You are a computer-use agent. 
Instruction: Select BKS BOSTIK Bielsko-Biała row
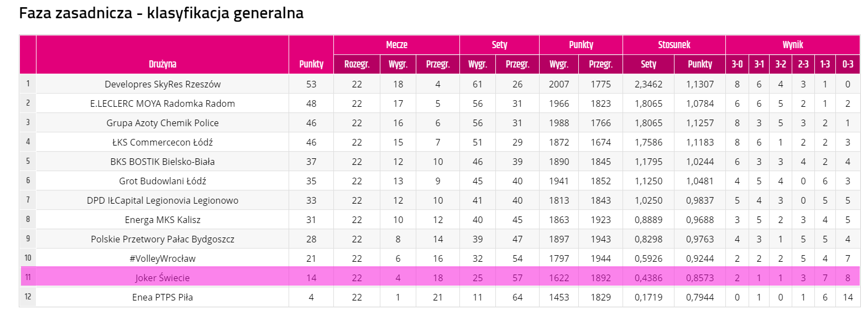(440, 162)
